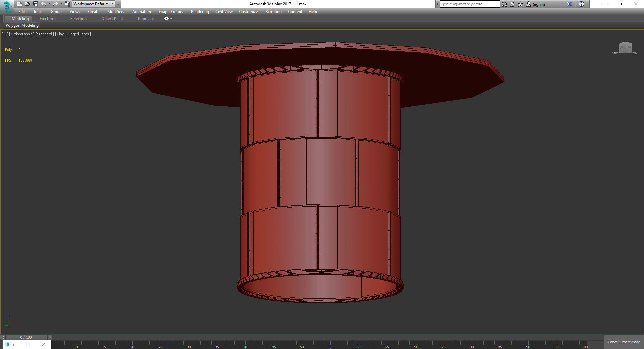
Task: Open the Modifiers menu
Action: pyautogui.click(x=116, y=12)
